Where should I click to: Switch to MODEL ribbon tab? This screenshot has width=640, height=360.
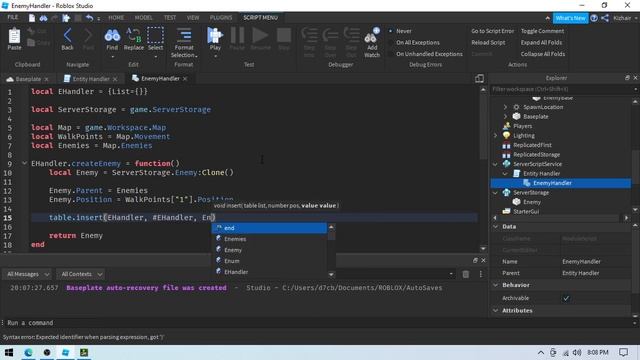point(143,18)
